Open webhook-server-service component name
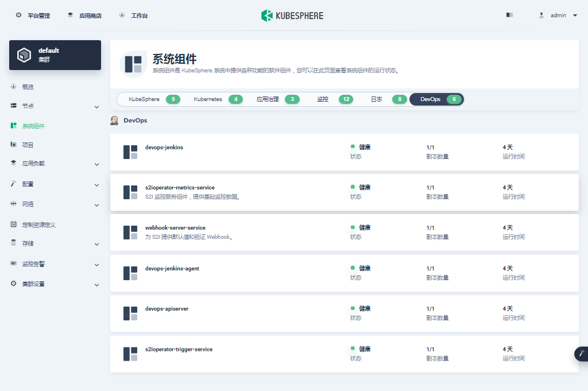Screen dimensions: 588x391 (175, 227)
